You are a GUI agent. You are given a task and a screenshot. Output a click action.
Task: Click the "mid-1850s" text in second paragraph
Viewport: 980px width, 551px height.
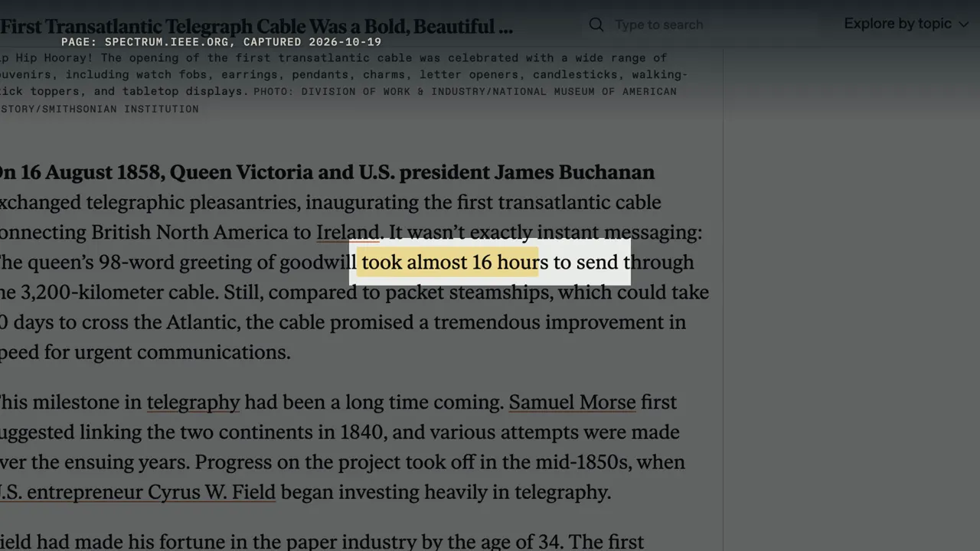(588, 462)
